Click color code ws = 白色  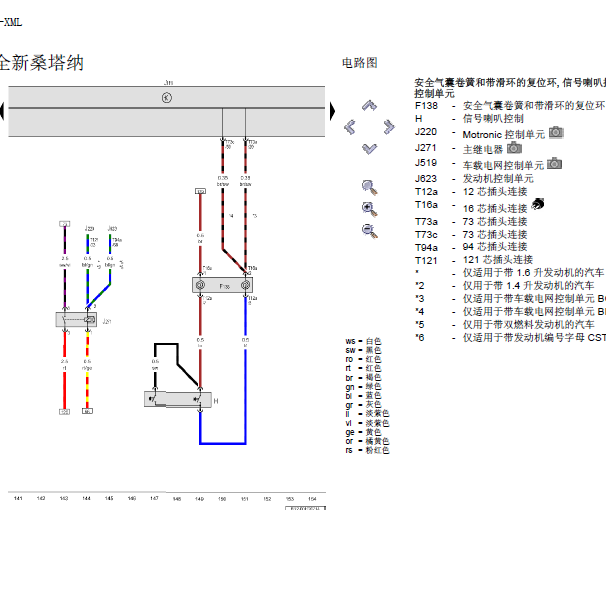point(363,341)
